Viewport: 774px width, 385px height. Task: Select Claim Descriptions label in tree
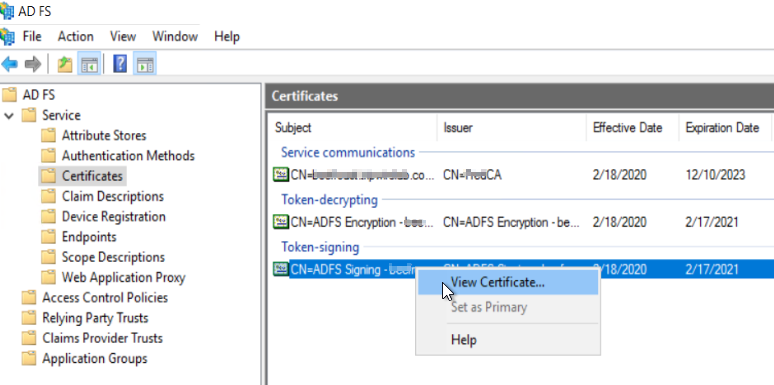[x=113, y=196]
